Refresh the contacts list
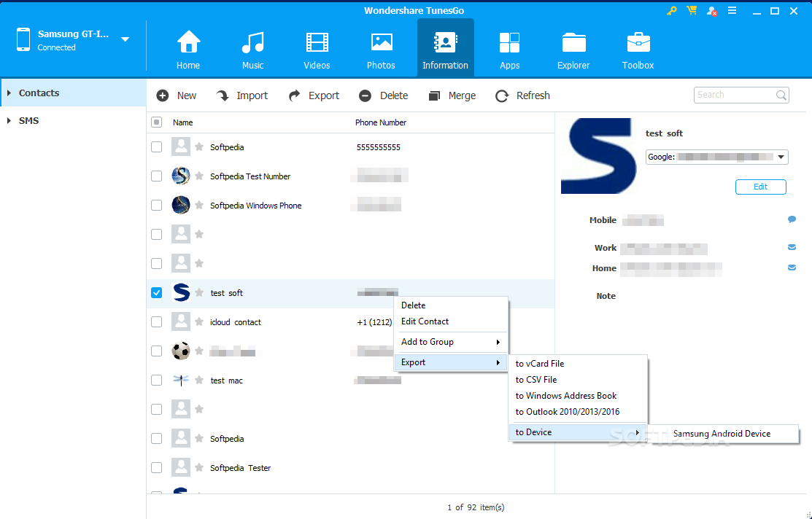Screen dimensions: 812x519 tap(522, 95)
